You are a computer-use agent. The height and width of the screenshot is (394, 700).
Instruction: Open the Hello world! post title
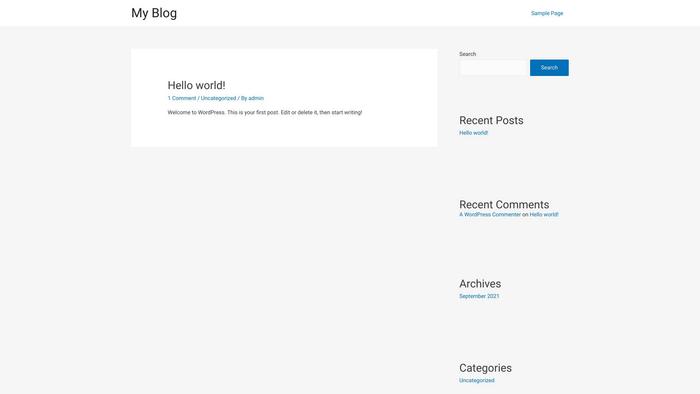196,85
